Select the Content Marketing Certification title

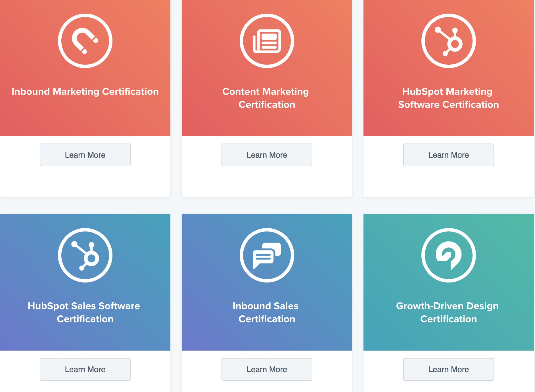(x=266, y=98)
